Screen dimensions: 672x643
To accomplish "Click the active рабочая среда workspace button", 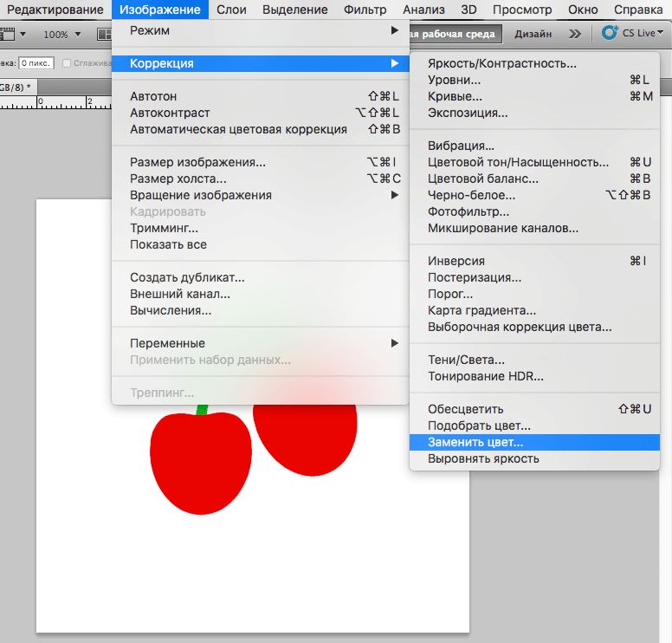I will coord(452,34).
